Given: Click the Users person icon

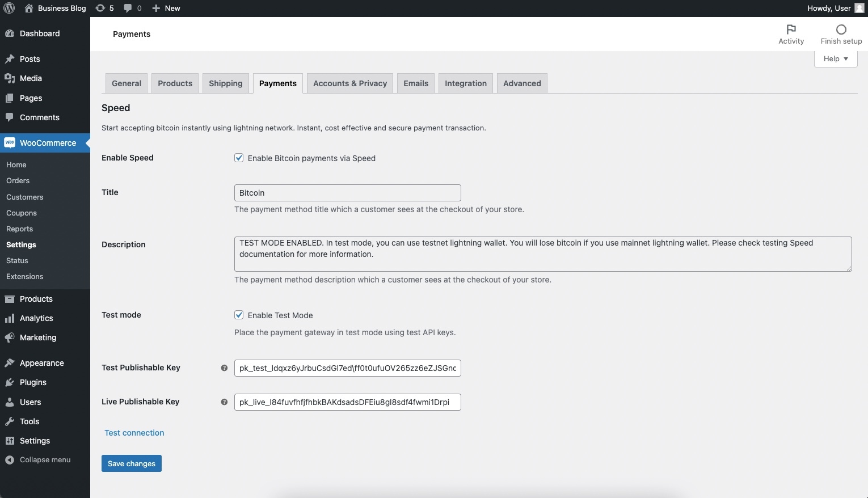Looking at the screenshot, I should (10, 402).
